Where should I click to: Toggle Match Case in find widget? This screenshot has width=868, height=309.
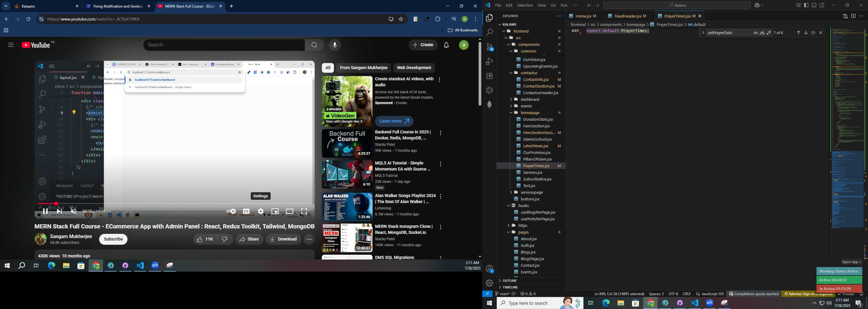pos(755,33)
